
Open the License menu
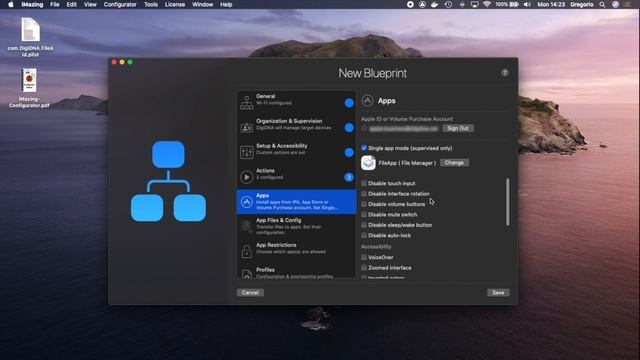175,4
